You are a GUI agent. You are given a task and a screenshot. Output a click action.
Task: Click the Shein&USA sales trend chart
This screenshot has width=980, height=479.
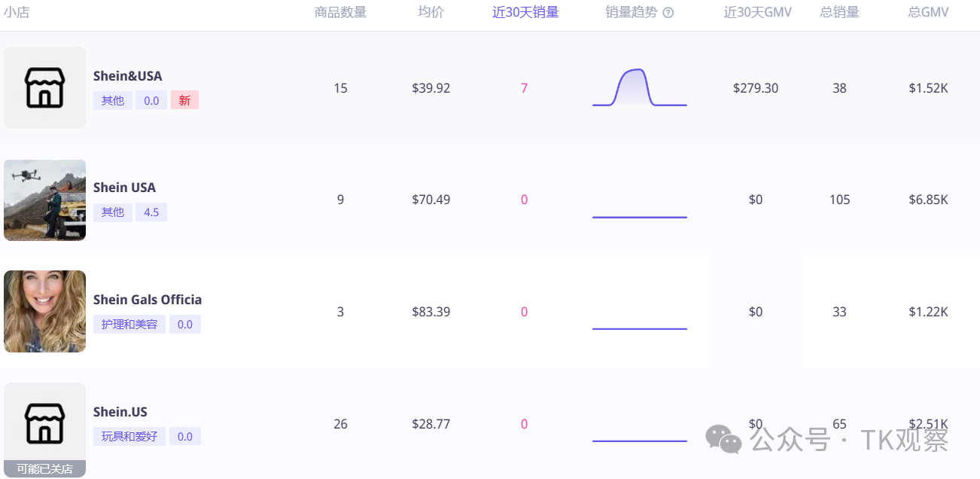tap(639, 88)
